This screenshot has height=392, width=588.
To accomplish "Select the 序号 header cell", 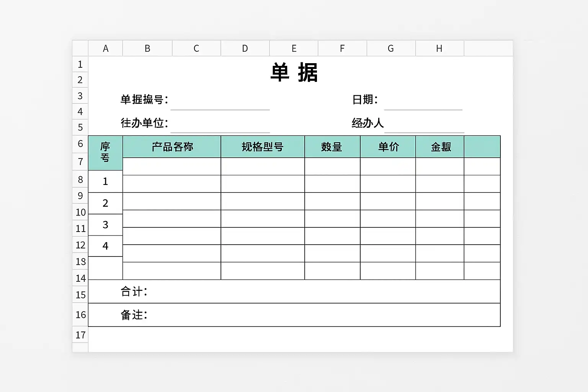I will tap(105, 153).
